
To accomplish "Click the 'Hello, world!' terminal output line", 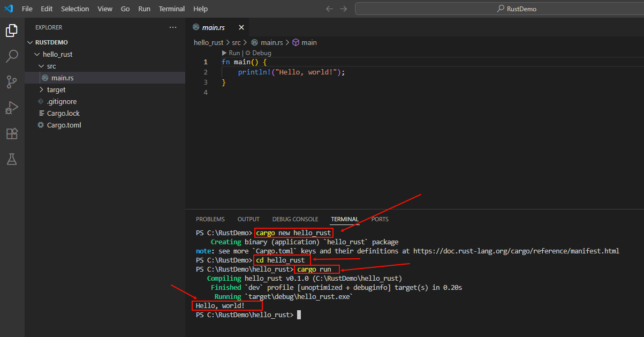I will (x=220, y=305).
